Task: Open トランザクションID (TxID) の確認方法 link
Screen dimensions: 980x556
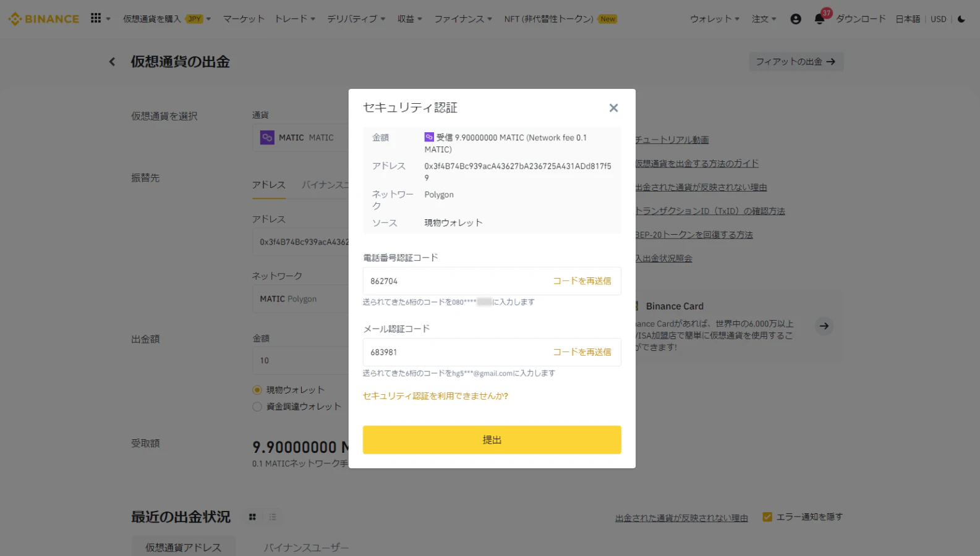Action: click(710, 211)
